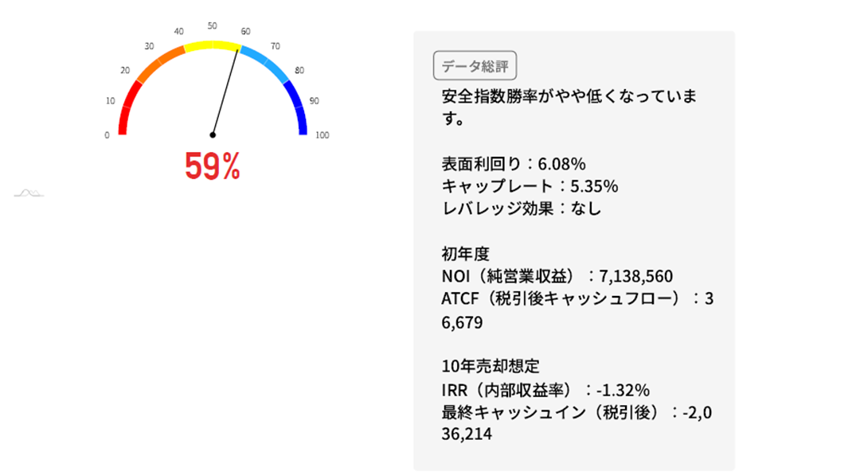This screenshot has height=475, width=868.
Task: Select the yellow gauge segment
Action: (212, 46)
